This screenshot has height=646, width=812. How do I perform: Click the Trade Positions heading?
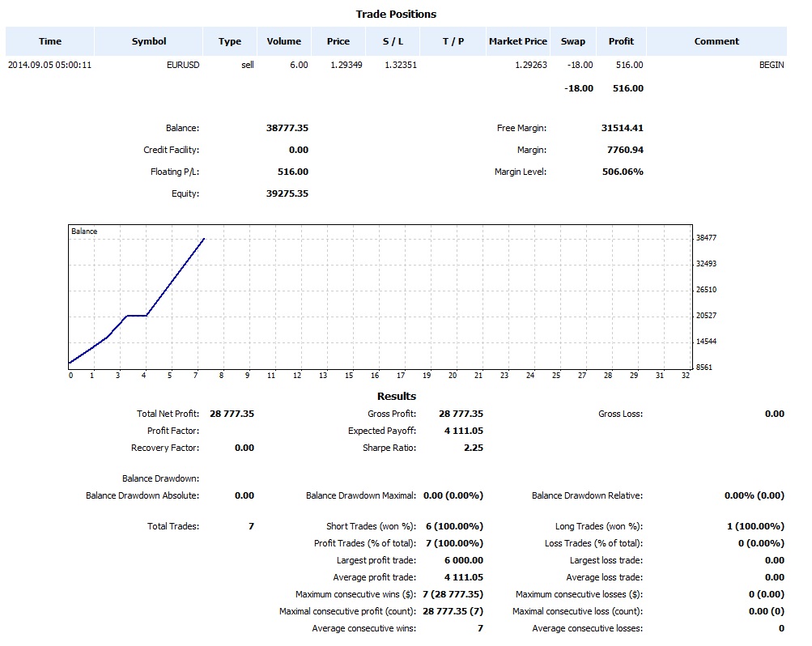pos(396,15)
